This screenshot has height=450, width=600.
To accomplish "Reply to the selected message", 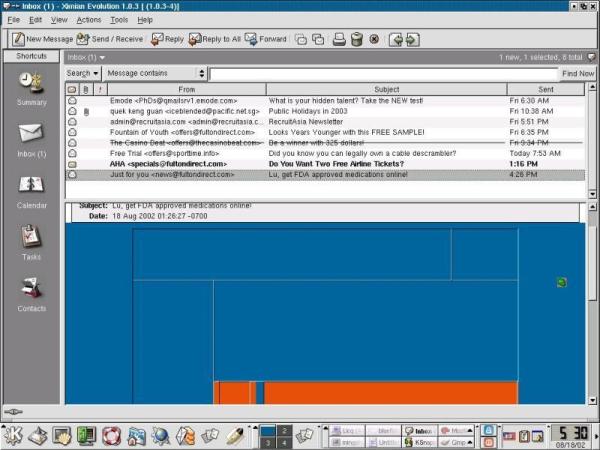I will click(x=167, y=39).
